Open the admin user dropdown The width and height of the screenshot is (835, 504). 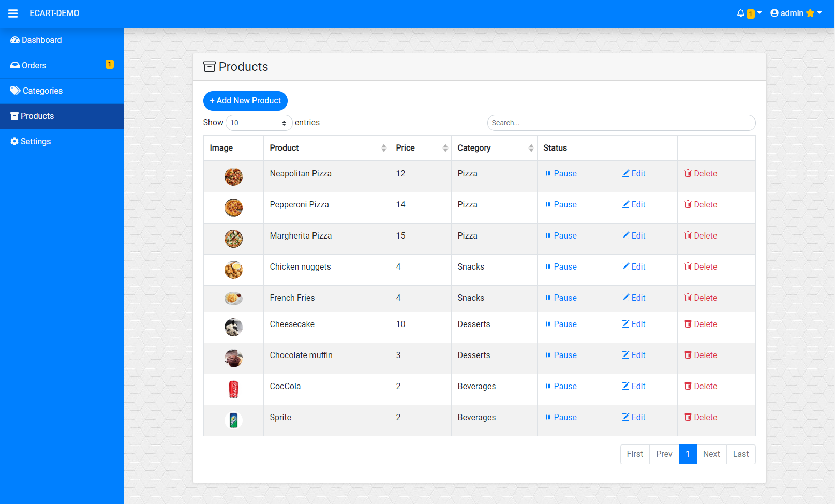(796, 13)
